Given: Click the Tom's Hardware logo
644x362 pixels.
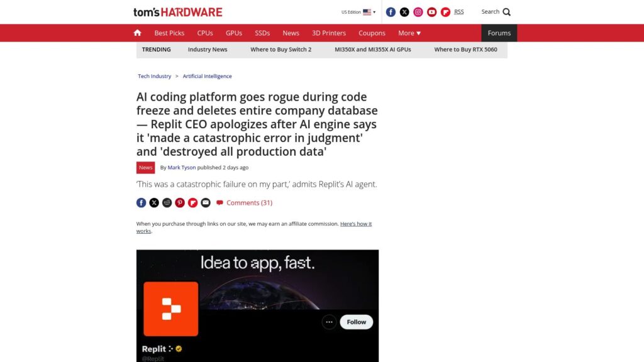Looking at the screenshot, I should (177, 12).
